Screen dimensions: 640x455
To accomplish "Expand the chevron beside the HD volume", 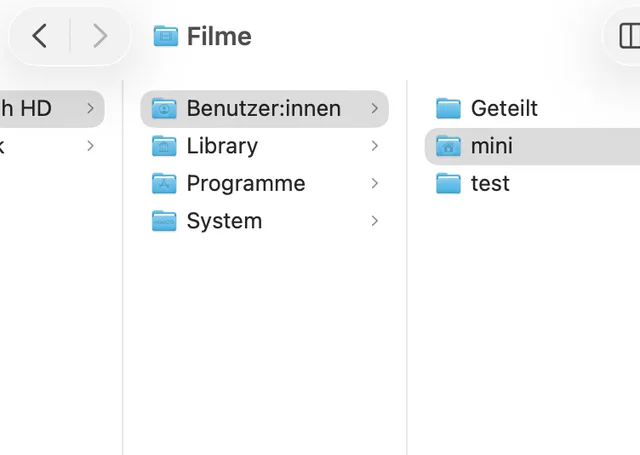I will (90, 108).
